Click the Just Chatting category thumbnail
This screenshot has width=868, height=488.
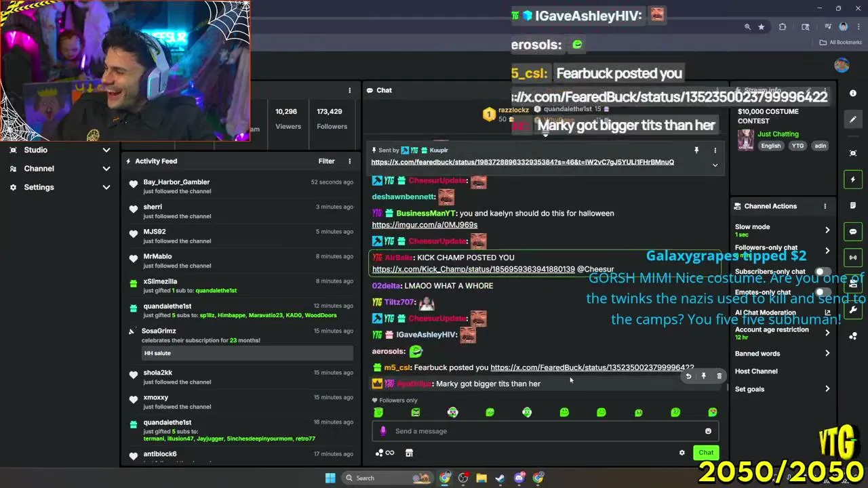(x=745, y=140)
